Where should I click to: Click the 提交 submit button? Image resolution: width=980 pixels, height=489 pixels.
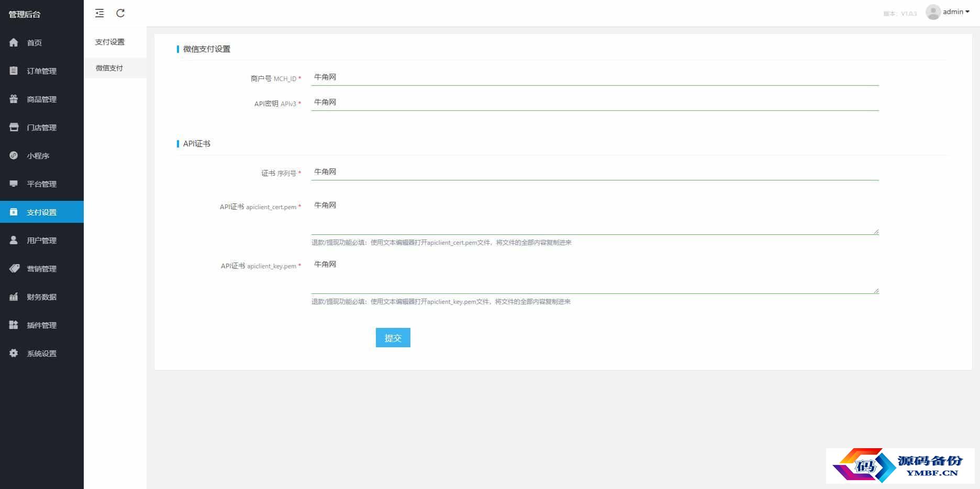tap(393, 338)
